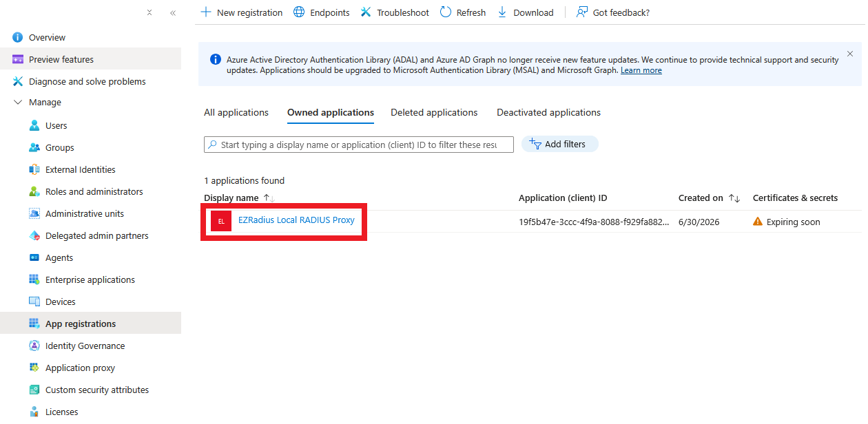Open the Deleted applications tab

(434, 112)
